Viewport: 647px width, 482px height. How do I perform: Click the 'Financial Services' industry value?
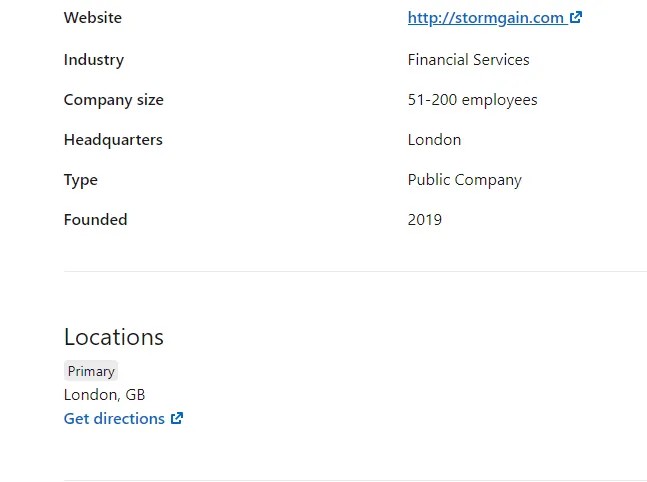coord(468,60)
